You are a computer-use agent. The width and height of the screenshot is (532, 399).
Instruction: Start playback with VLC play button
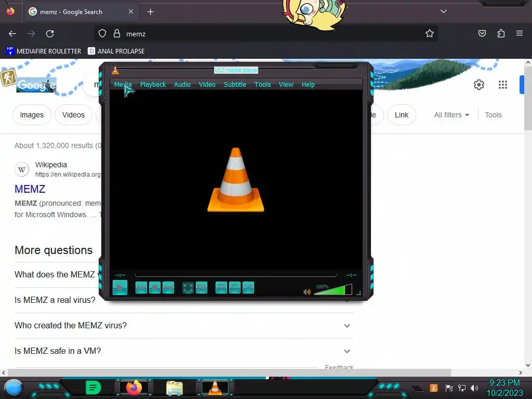pyautogui.click(x=120, y=288)
